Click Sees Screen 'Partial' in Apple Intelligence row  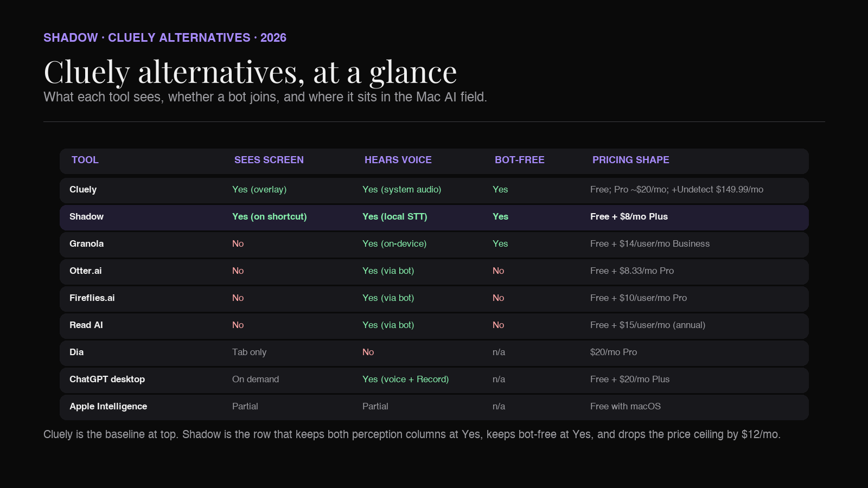click(x=245, y=407)
